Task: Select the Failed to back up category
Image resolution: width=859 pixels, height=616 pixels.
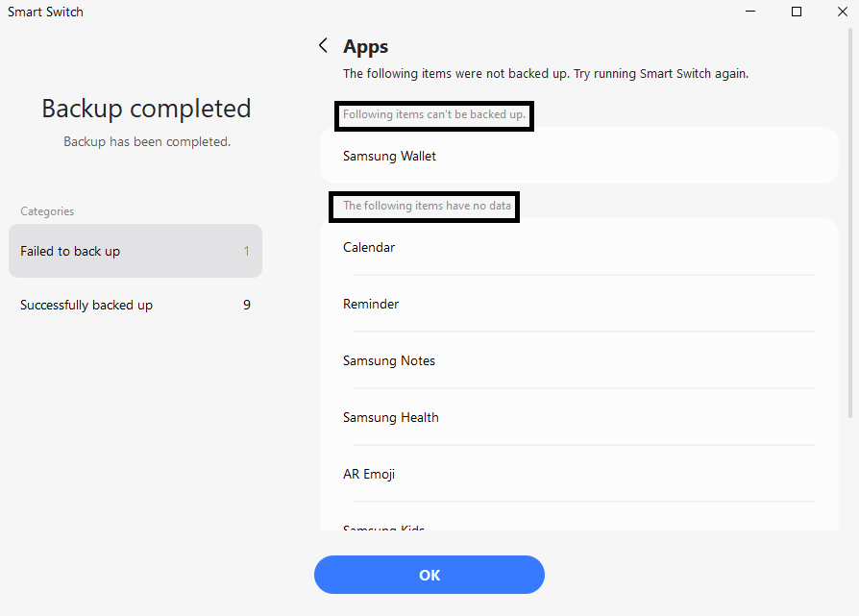Action: coord(135,251)
